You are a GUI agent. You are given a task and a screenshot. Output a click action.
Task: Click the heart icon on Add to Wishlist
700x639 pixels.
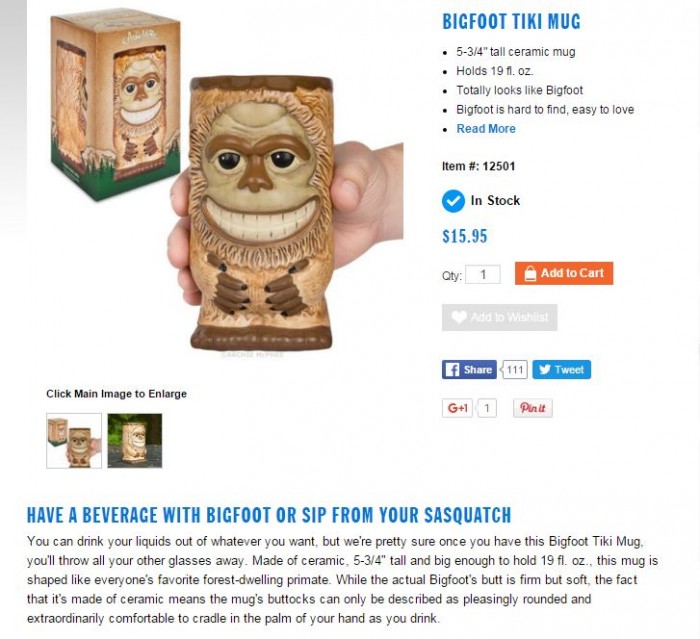point(458,317)
